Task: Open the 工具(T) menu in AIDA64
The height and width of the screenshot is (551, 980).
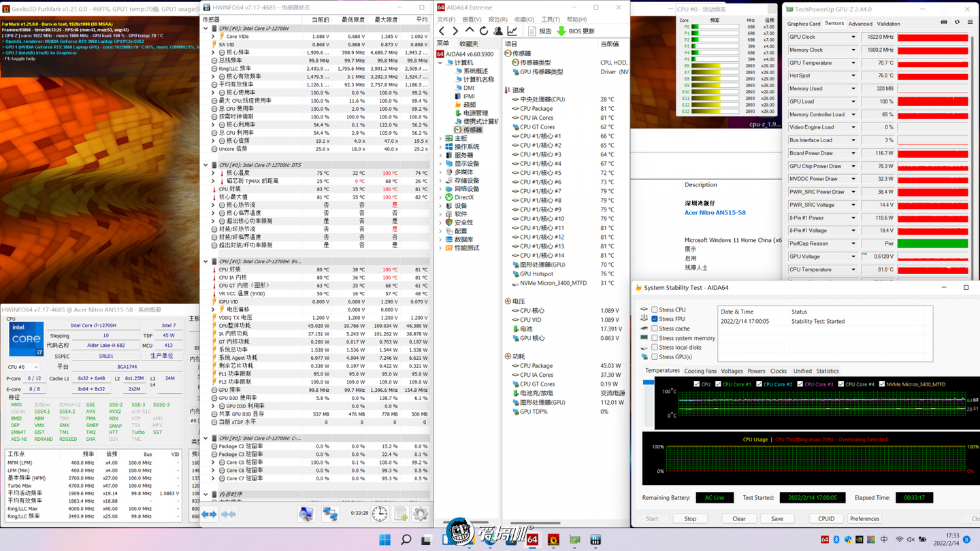Action: click(x=550, y=20)
